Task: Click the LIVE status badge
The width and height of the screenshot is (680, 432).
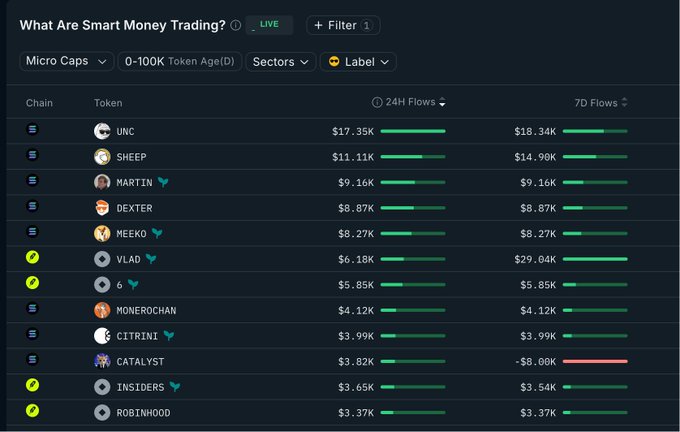Action: pos(269,25)
